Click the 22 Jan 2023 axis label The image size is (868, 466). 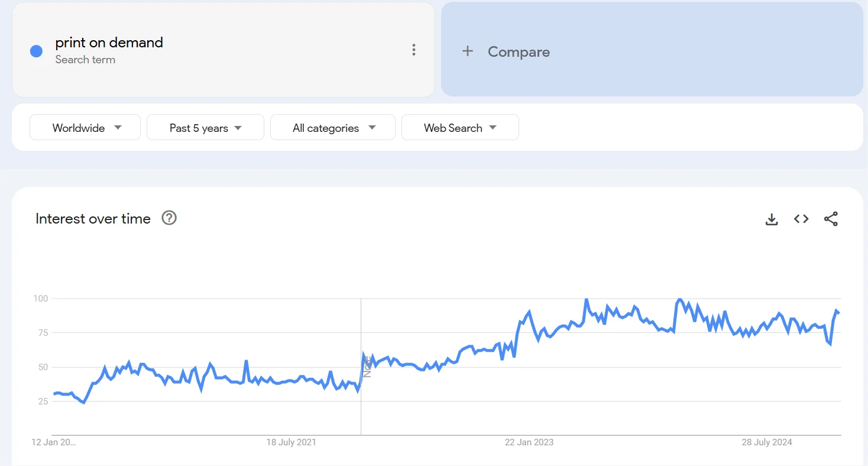[x=529, y=442]
